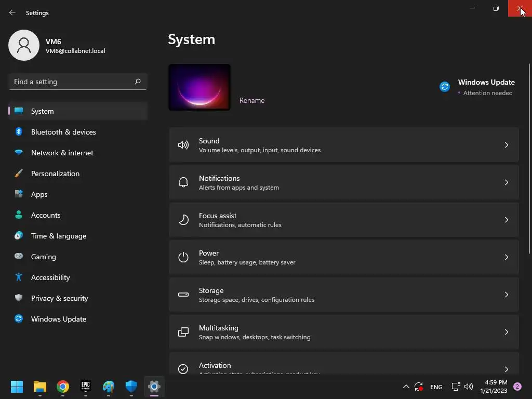532x399 pixels.
Task: Expand the Activation row chevron
Action: coord(506,369)
